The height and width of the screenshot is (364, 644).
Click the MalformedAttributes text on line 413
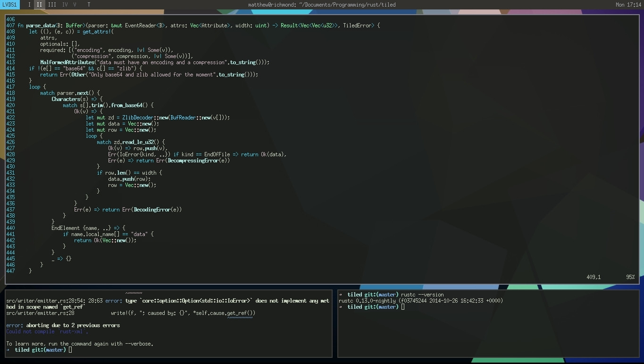coord(67,62)
